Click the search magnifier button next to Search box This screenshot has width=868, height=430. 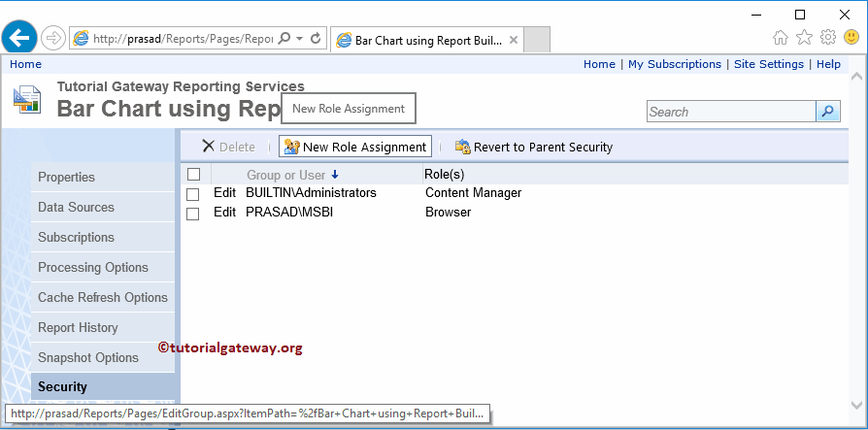(x=827, y=112)
